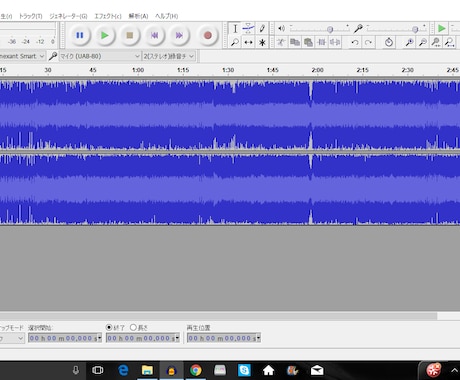Start playback with the green Play button

click(x=105, y=35)
